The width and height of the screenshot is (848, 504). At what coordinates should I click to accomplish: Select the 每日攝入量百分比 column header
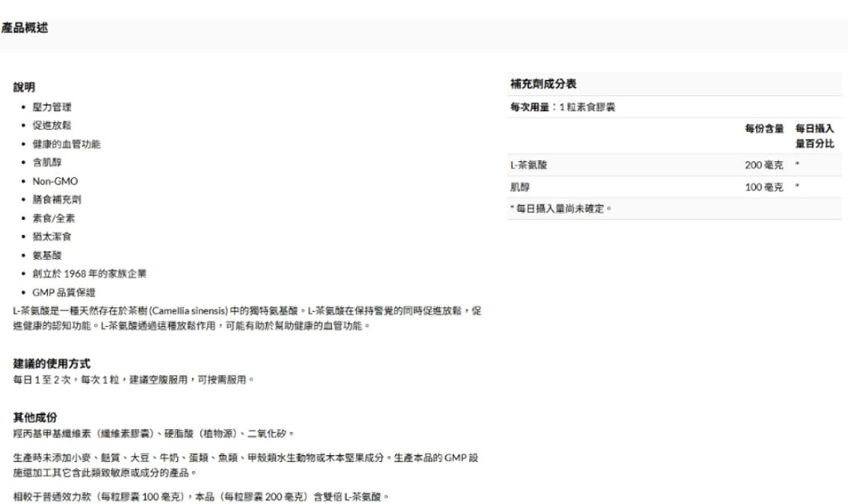(815, 137)
